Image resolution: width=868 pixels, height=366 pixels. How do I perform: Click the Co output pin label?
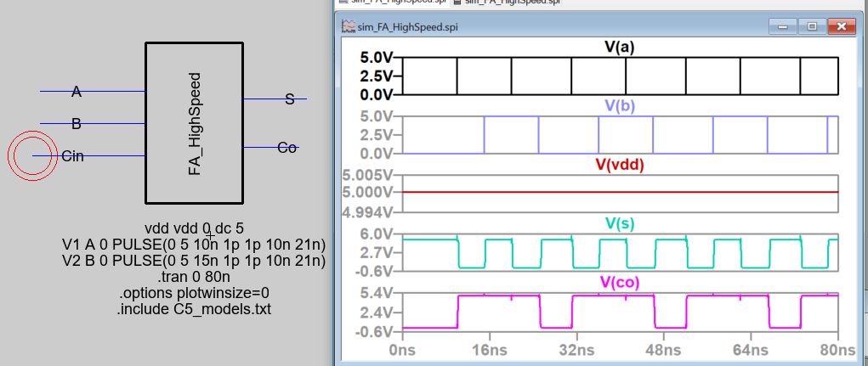(x=287, y=148)
